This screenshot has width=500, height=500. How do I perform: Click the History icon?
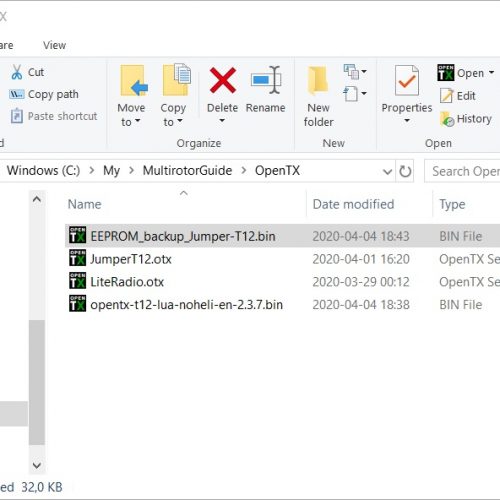click(447, 119)
